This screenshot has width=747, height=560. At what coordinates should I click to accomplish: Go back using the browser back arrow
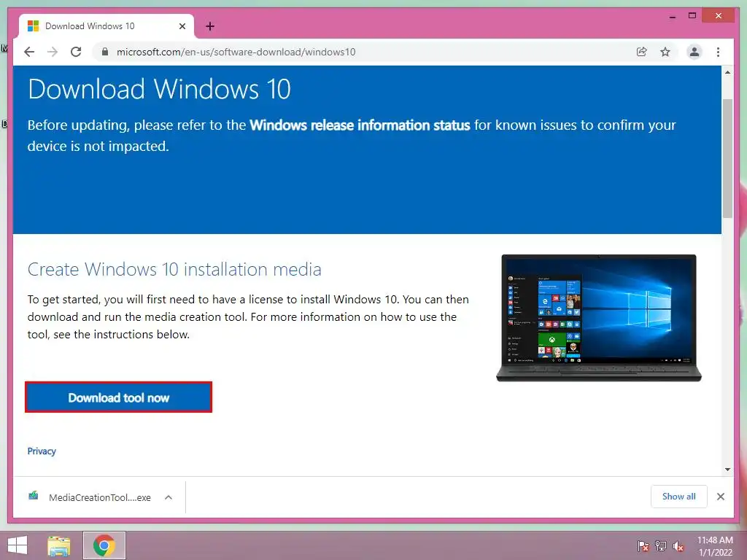tap(29, 52)
